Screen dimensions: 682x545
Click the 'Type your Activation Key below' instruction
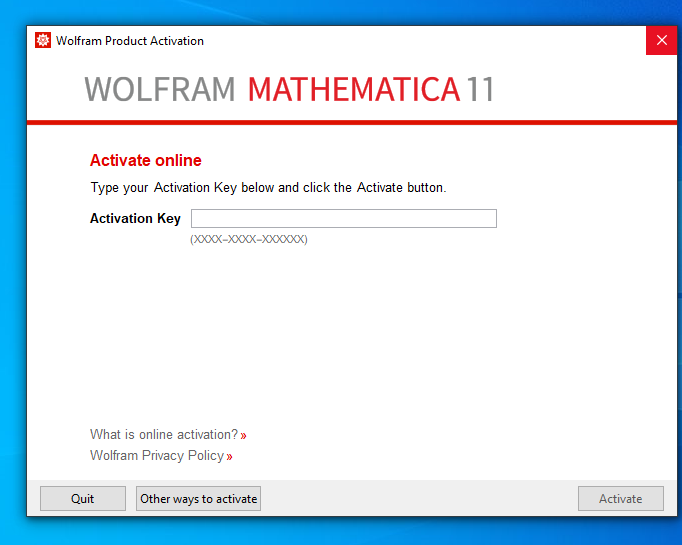point(268,187)
